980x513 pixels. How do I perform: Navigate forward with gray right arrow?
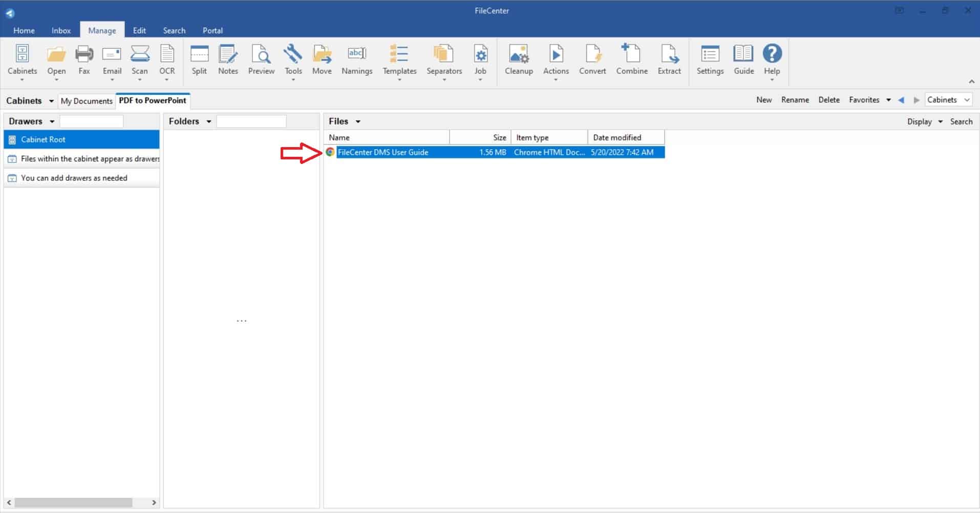click(x=917, y=100)
